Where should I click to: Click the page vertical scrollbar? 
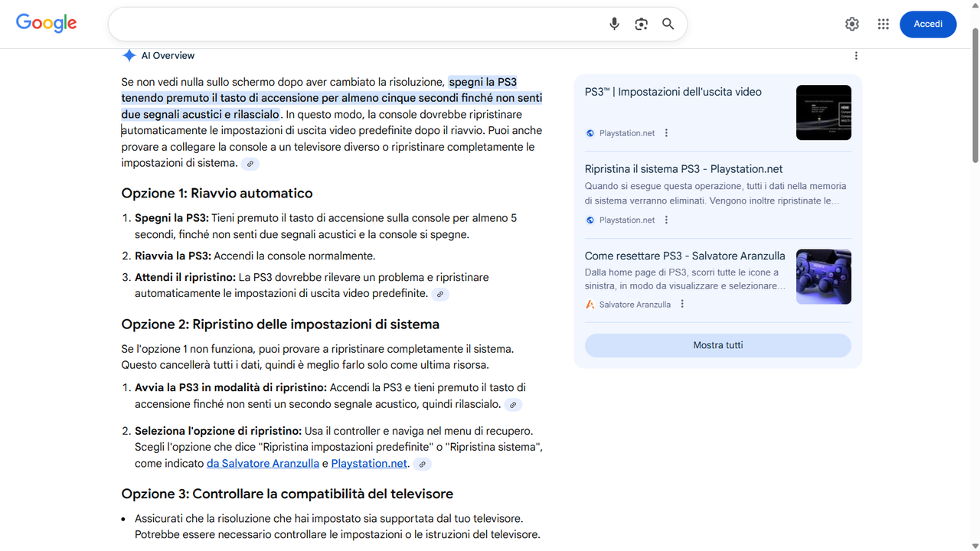(975, 96)
